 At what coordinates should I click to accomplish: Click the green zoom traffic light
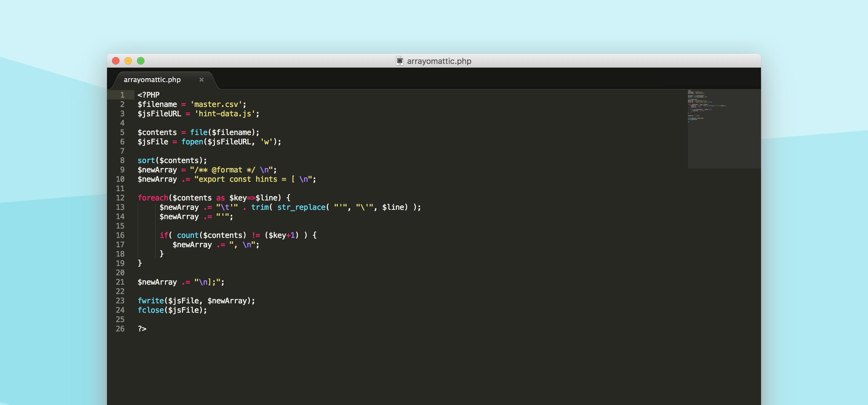140,60
